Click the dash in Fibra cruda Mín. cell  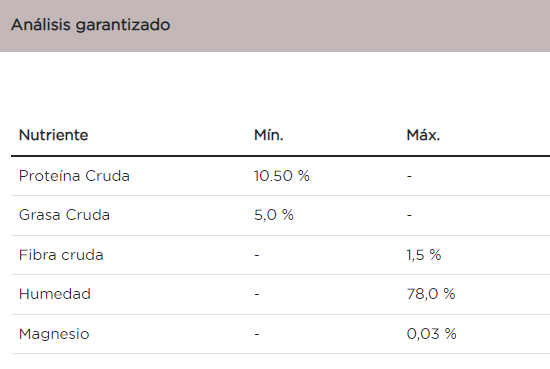tap(257, 255)
